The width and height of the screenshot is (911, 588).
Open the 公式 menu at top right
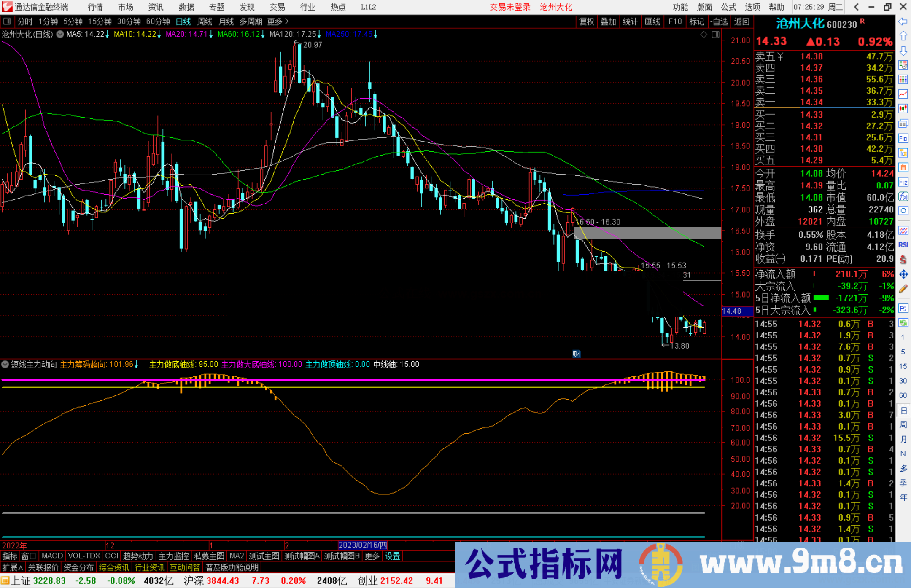click(x=728, y=7)
